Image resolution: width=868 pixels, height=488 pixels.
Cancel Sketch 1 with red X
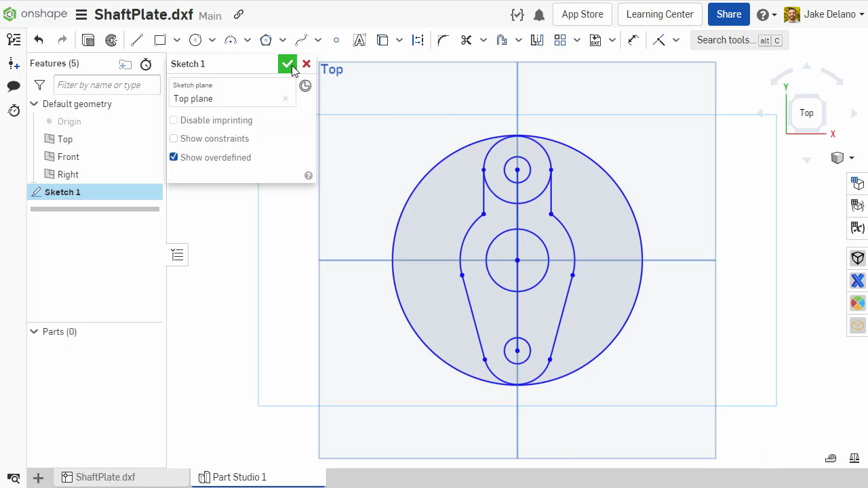307,64
